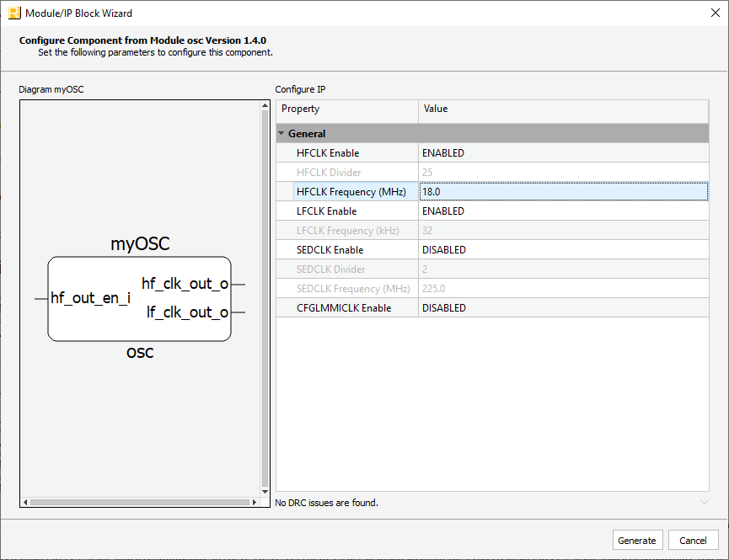Open the SEDCLK Enable value DISABLED
Image resolution: width=729 pixels, height=560 pixels.
pyautogui.click(x=564, y=249)
